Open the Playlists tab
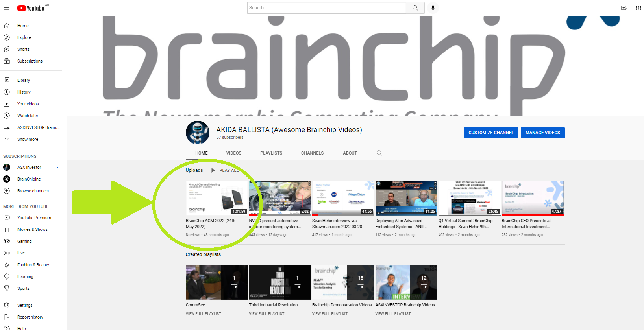The image size is (644, 330). point(271,153)
